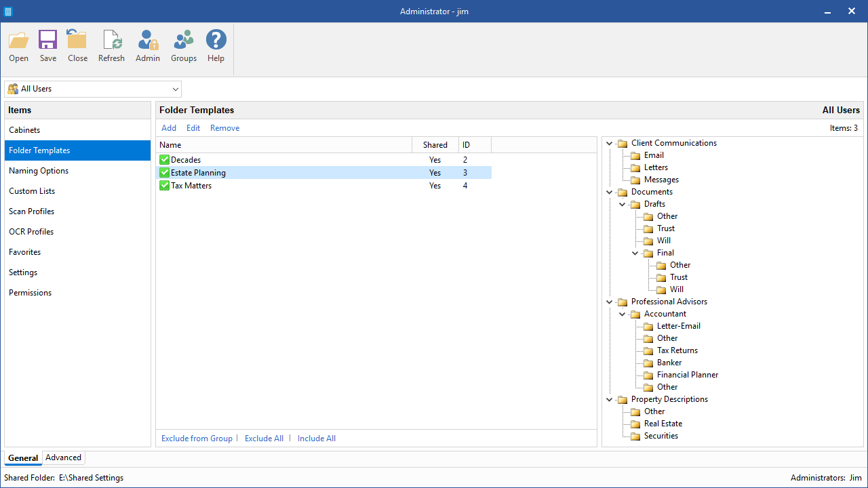Toggle the green checkbox beside Decades
This screenshot has height=488, width=868.
pos(164,160)
